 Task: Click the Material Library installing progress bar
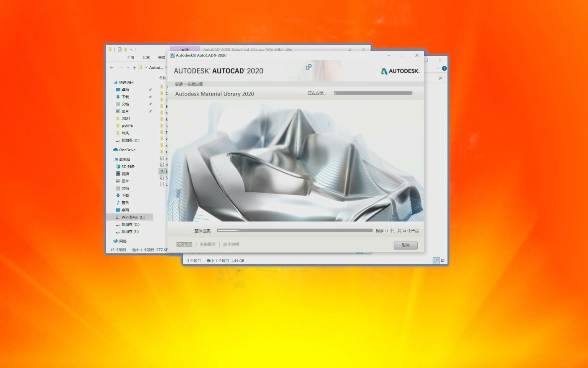(x=373, y=93)
